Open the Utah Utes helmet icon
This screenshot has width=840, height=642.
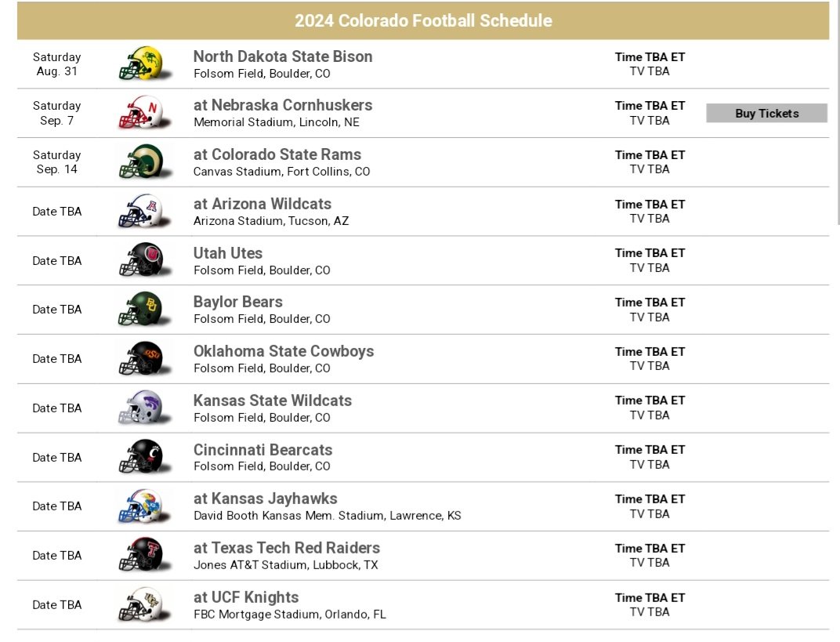[143, 260]
